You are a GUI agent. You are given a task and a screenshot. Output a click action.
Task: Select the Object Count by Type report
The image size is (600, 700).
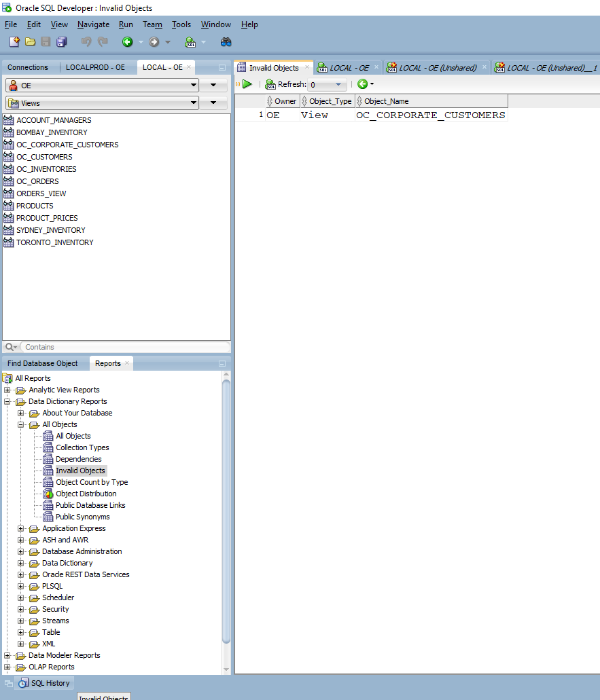click(92, 482)
